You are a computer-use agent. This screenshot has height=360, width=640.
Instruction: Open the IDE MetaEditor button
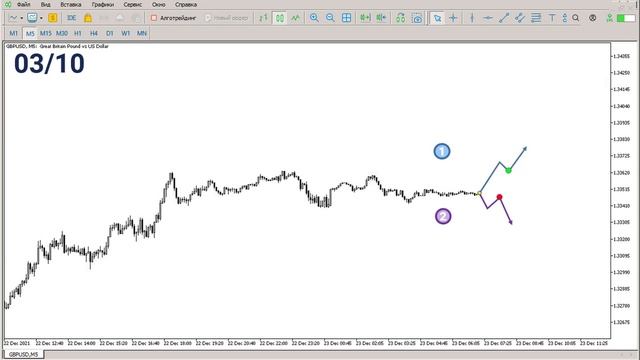(71, 18)
